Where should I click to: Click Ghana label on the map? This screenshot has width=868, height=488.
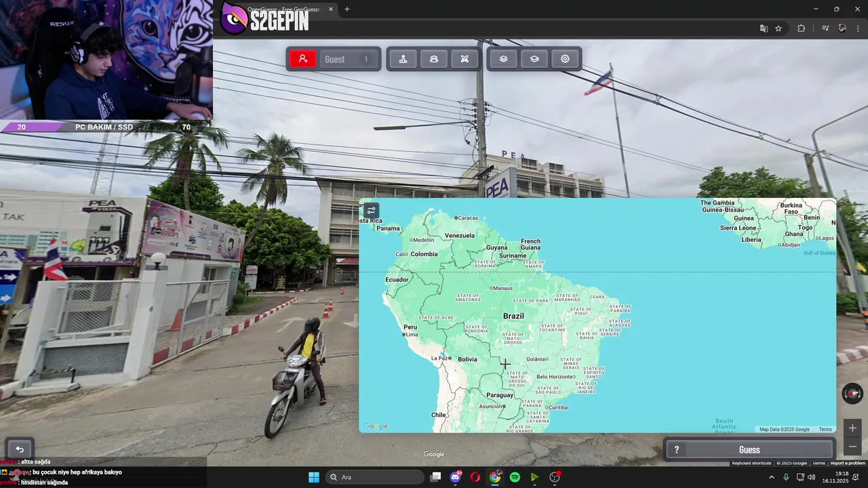pyautogui.click(x=794, y=234)
